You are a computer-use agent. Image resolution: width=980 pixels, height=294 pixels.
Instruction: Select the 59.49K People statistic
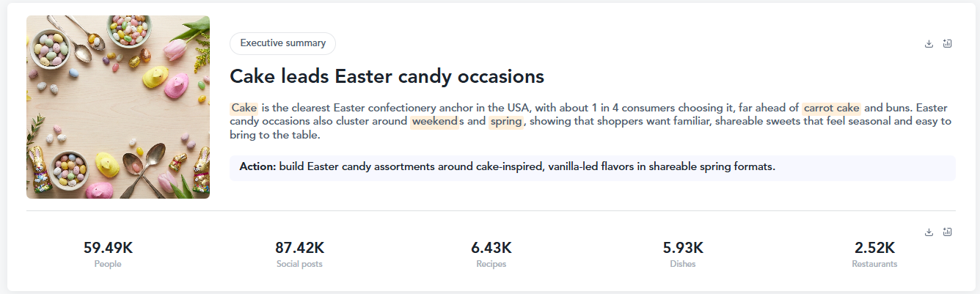coord(108,248)
